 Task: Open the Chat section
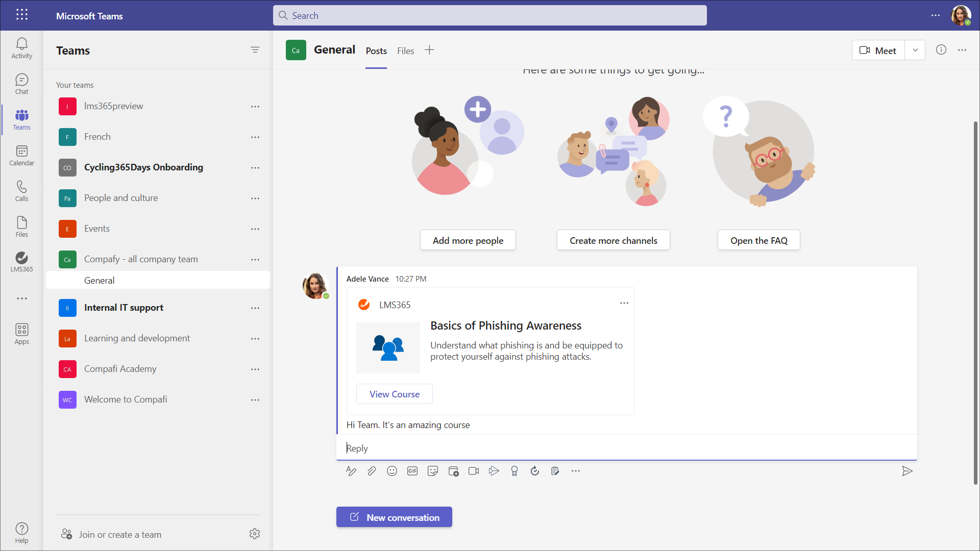pos(21,84)
